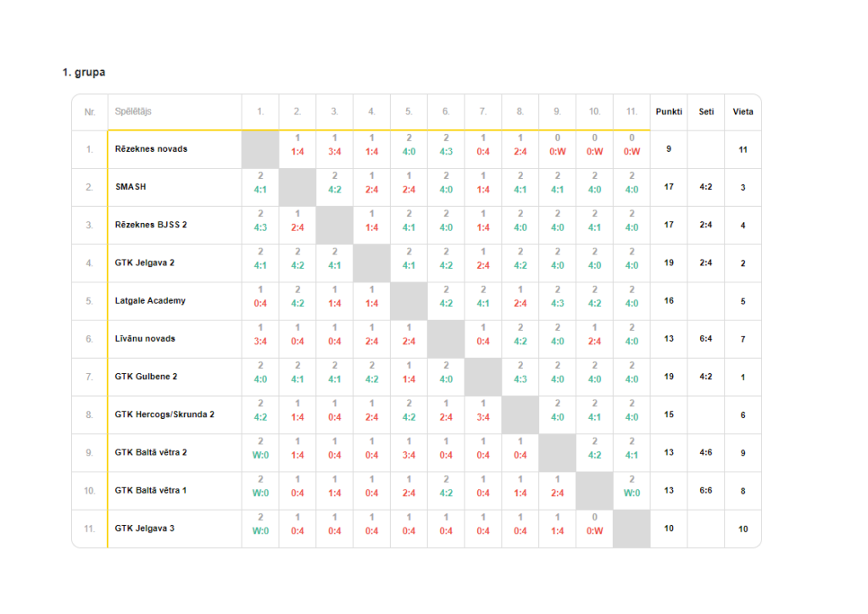Image resolution: width=868 pixels, height=614 pixels.
Task: Click GTK Gulbene 2's Vieta value 1
Action: click(x=743, y=377)
